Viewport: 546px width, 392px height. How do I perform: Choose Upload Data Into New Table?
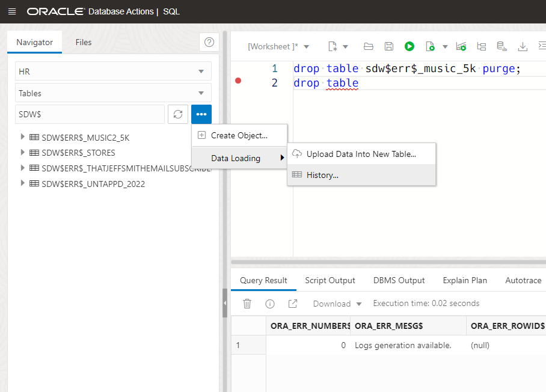[361, 154]
